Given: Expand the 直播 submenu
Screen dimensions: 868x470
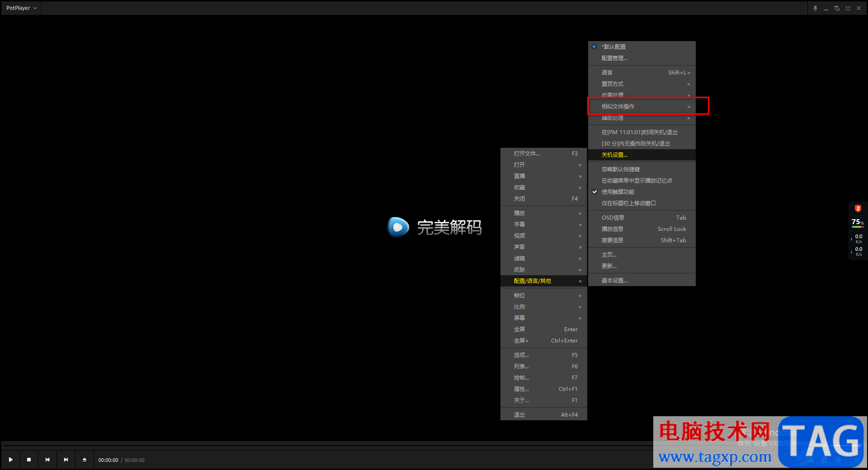Looking at the screenshot, I should (544, 176).
